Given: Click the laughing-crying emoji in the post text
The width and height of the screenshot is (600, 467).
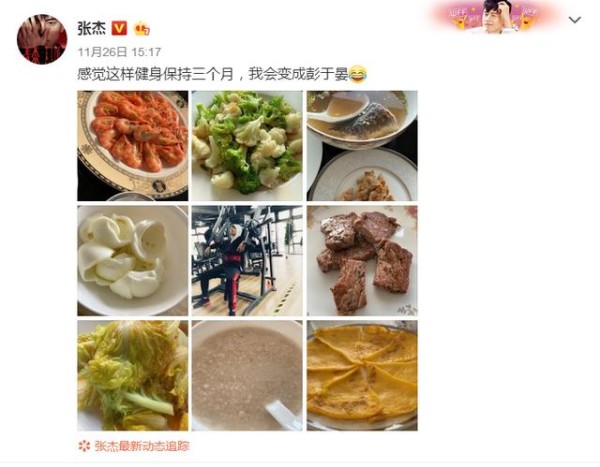Looking at the screenshot, I should coord(357,74).
